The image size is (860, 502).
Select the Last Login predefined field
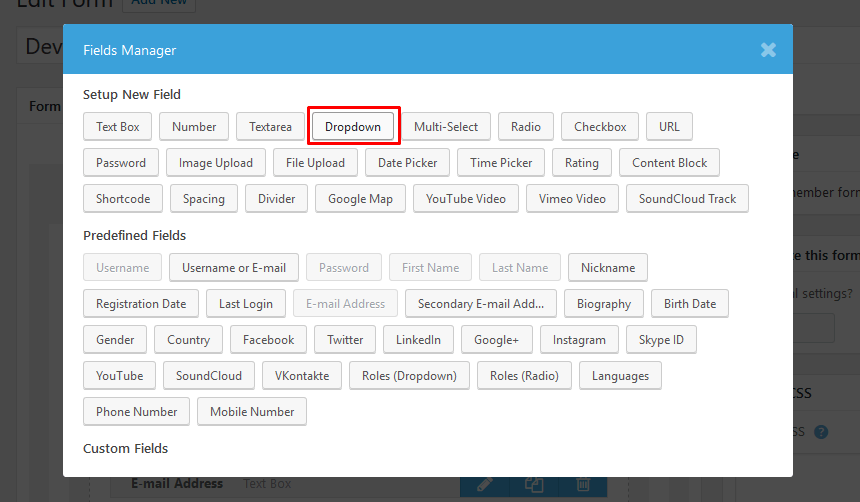pos(246,304)
